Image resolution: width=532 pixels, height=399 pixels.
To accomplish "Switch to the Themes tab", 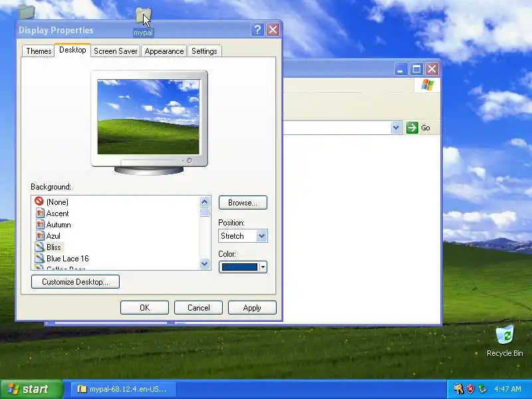I will [39, 51].
